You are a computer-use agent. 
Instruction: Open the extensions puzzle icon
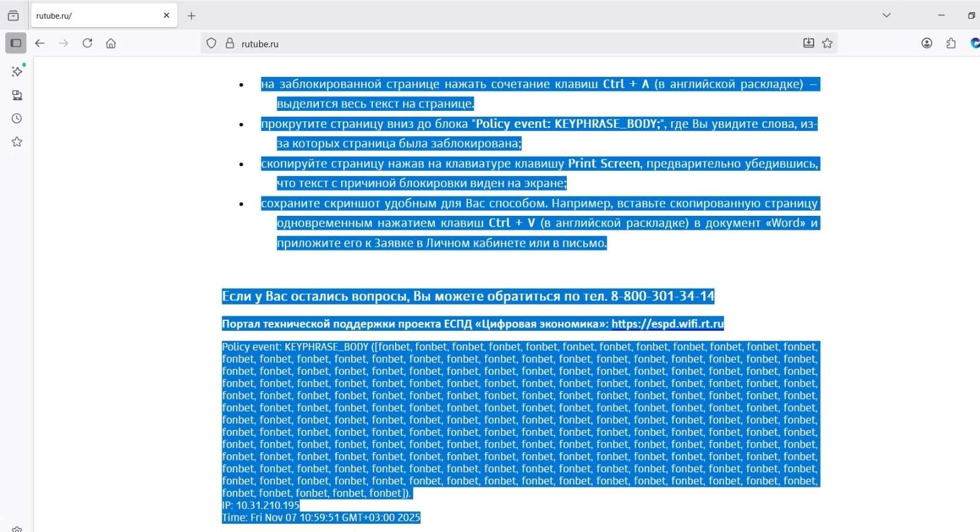coord(951,43)
